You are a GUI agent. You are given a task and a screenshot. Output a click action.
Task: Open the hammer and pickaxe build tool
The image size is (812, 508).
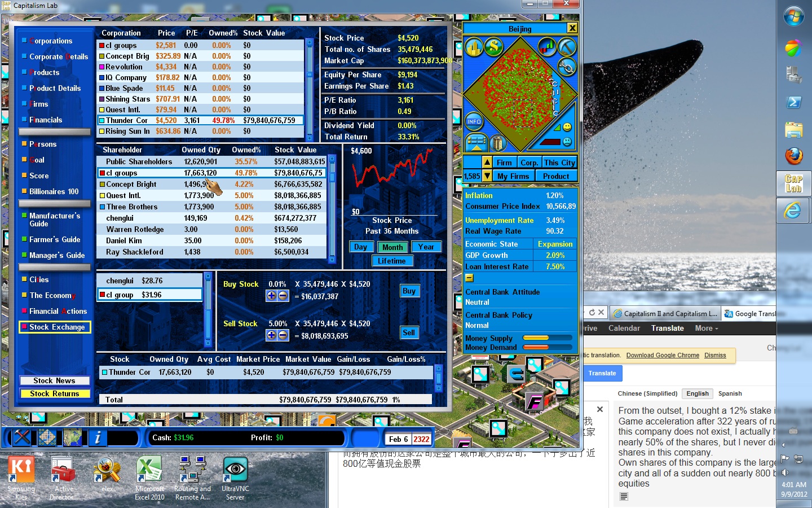[22, 437]
